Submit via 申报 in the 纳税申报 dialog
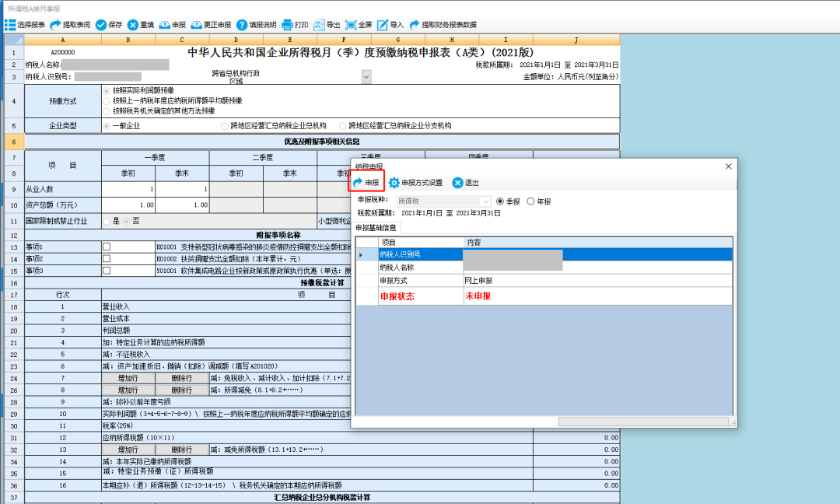The image size is (840, 504). tap(366, 183)
